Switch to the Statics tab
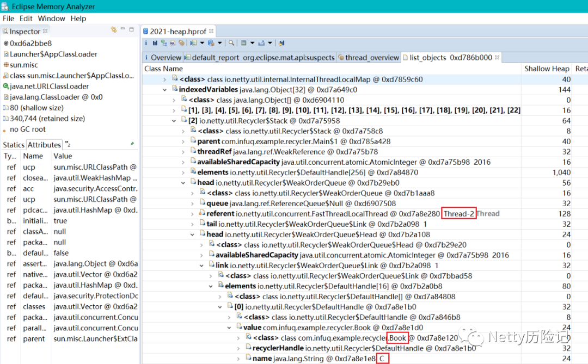This screenshot has width=588, height=364. pyautogui.click(x=14, y=145)
